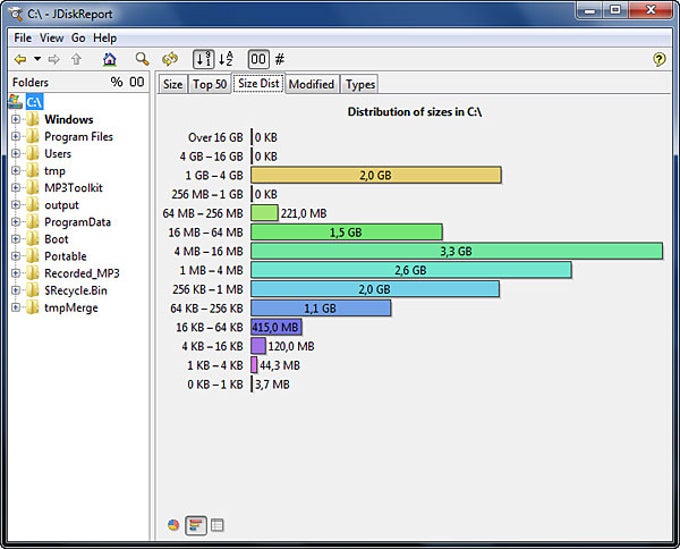Switch to table view
Image resolution: width=680 pixels, height=549 pixels.
pos(218,525)
